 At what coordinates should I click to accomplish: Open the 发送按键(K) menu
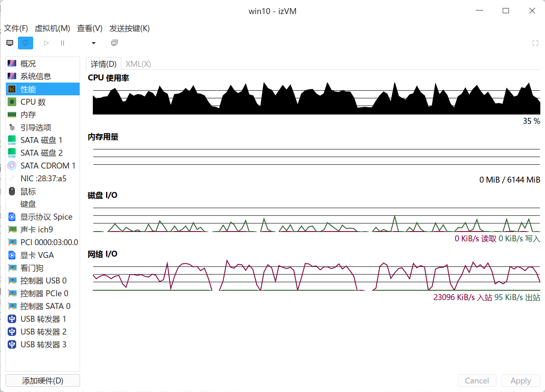pyautogui.click(x=129, y=29)
